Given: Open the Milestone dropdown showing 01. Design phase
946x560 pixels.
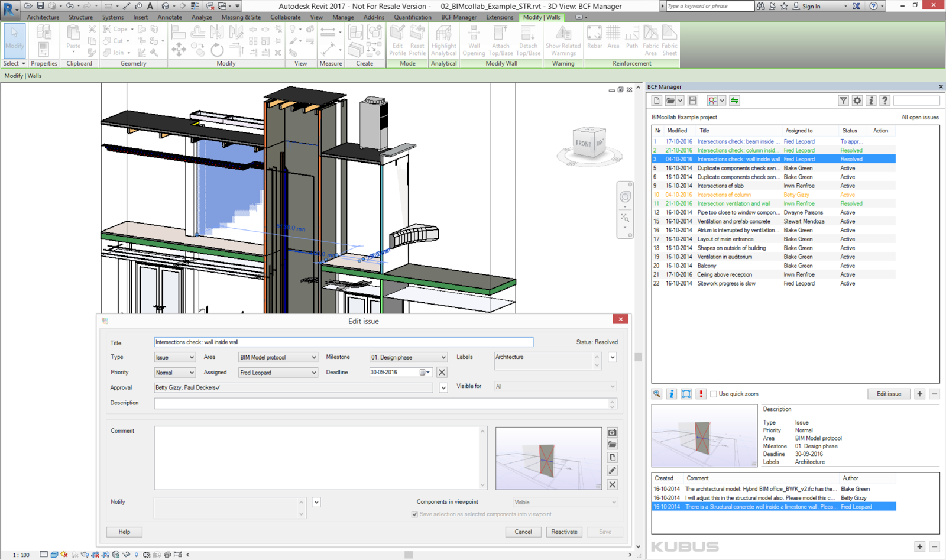Looking at the screenshot, I should [443, 357].
